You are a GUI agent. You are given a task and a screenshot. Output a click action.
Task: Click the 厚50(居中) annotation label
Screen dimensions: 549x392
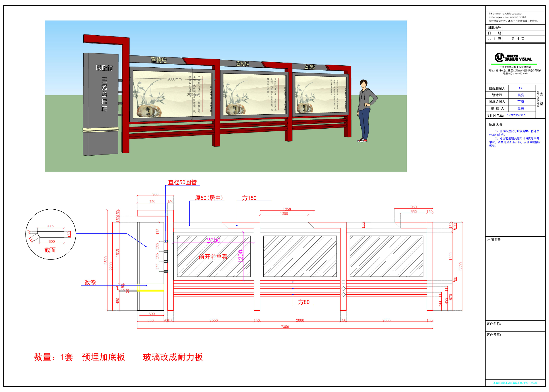[209, 198]
